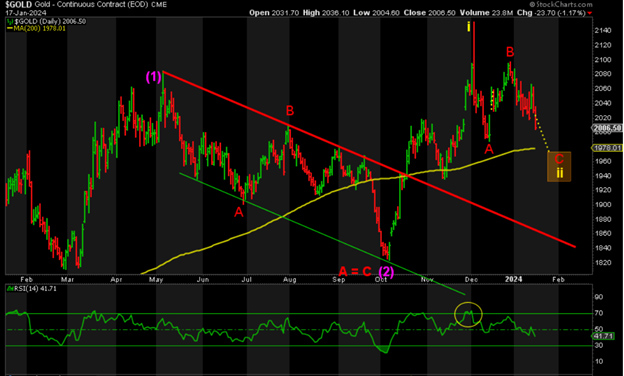Click the CME exchange label
624x376 pixels.
[160, 5]
